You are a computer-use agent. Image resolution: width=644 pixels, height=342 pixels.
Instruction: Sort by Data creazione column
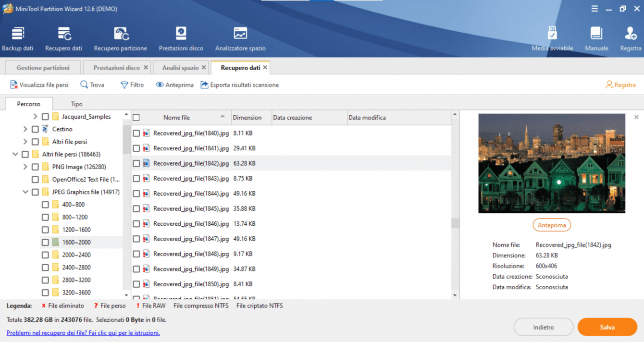309,118
